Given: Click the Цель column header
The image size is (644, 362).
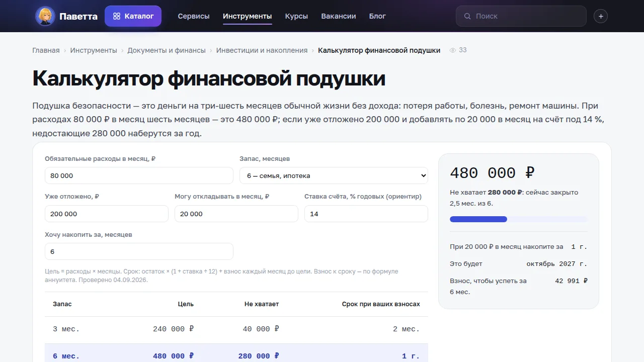Looking at the screenshot, I should pos(186,304).
